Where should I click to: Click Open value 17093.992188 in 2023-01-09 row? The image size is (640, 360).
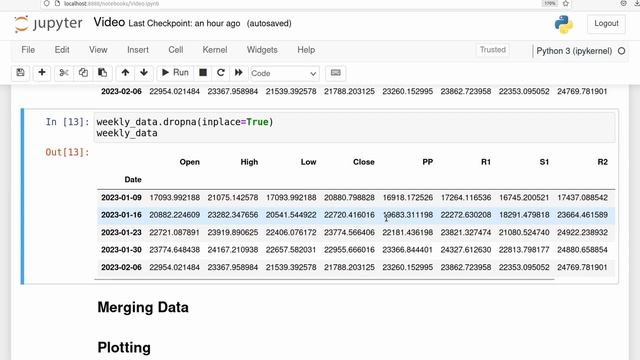[174, 198]
